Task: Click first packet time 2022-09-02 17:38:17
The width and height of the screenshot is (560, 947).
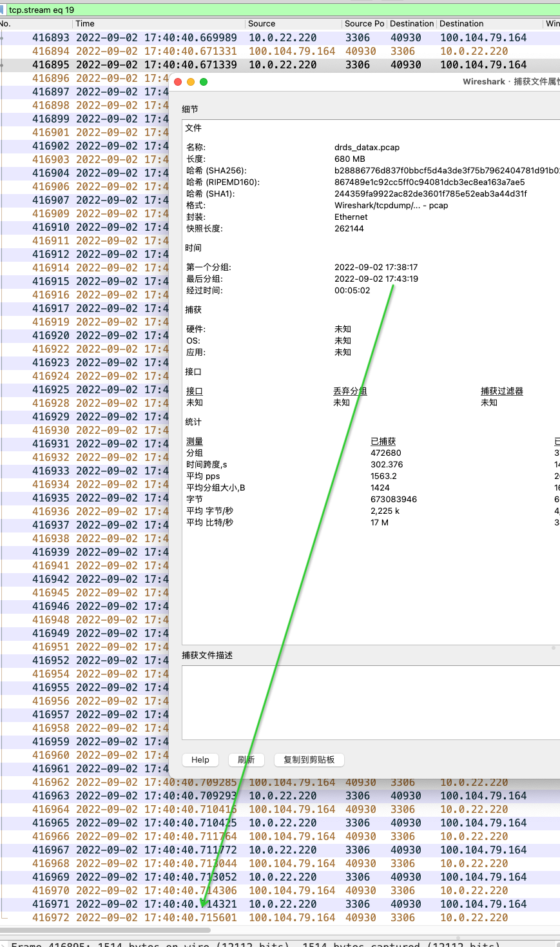Action: coord(376,268)
